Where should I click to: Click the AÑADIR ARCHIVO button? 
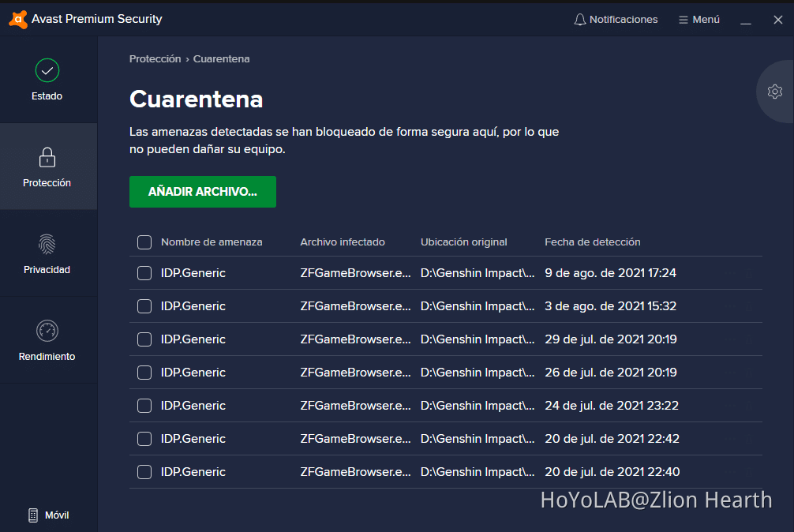pos(203,192)
